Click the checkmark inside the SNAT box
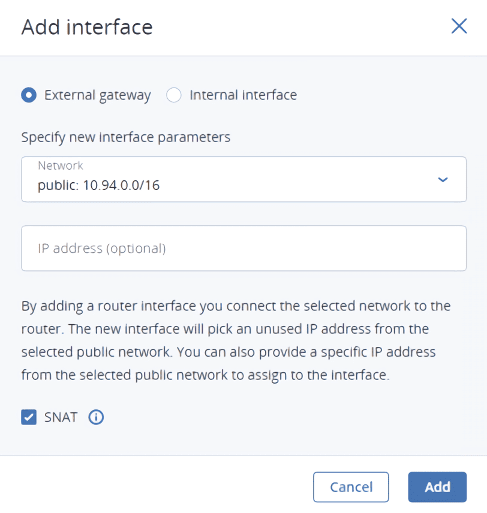The height and width of the screenshot is (513, 487). (29, 417)
